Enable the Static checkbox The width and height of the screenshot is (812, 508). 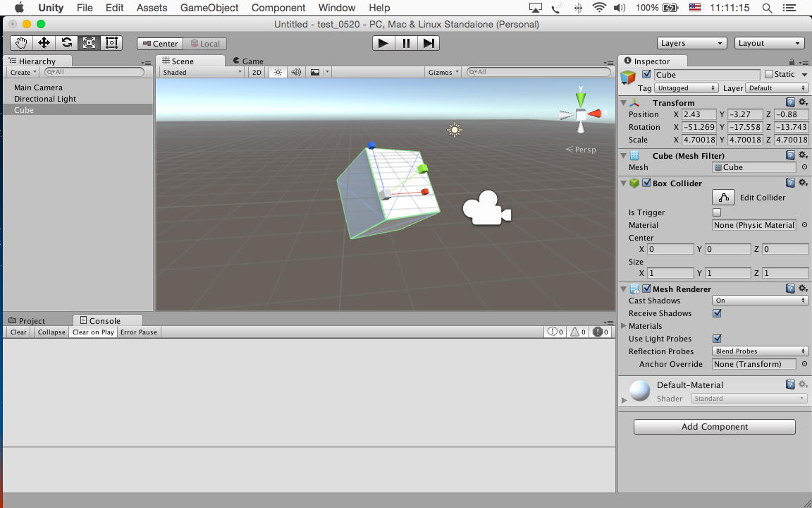point(769,74)
